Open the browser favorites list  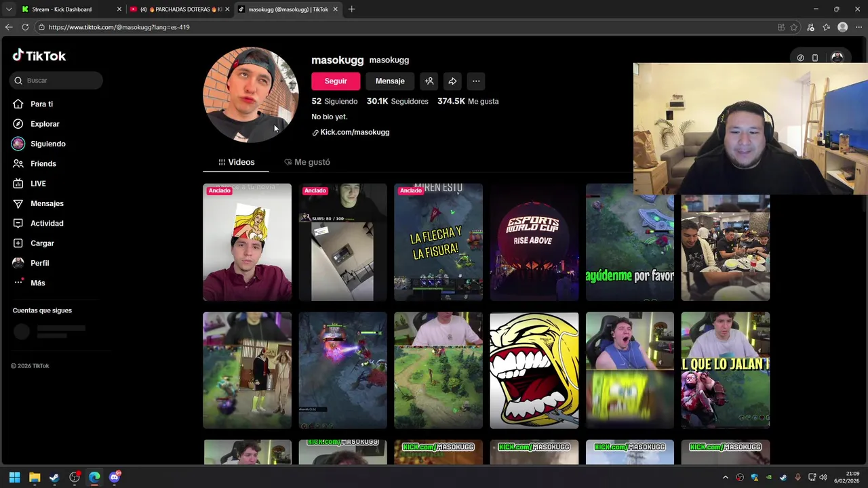tap(826, 27)
